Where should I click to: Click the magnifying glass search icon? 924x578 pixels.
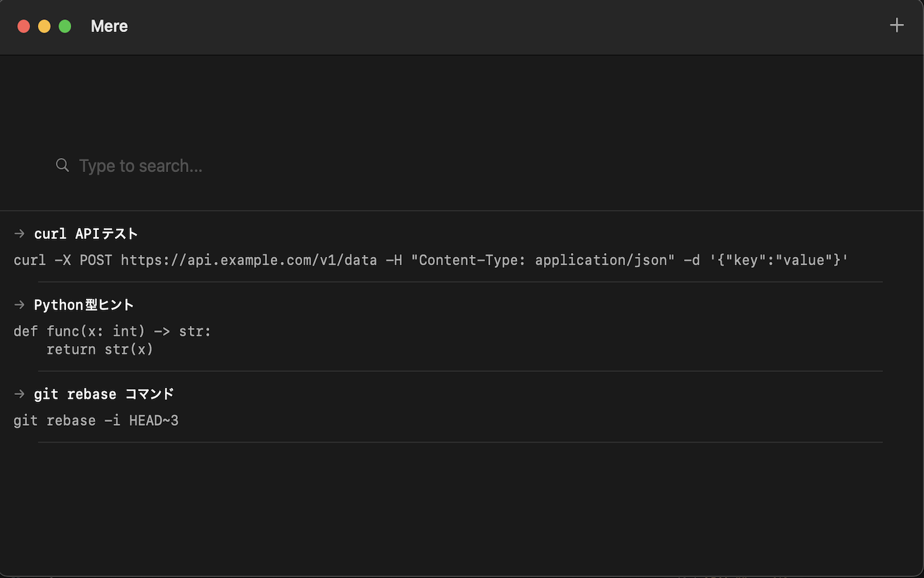[x=62, y=166]
